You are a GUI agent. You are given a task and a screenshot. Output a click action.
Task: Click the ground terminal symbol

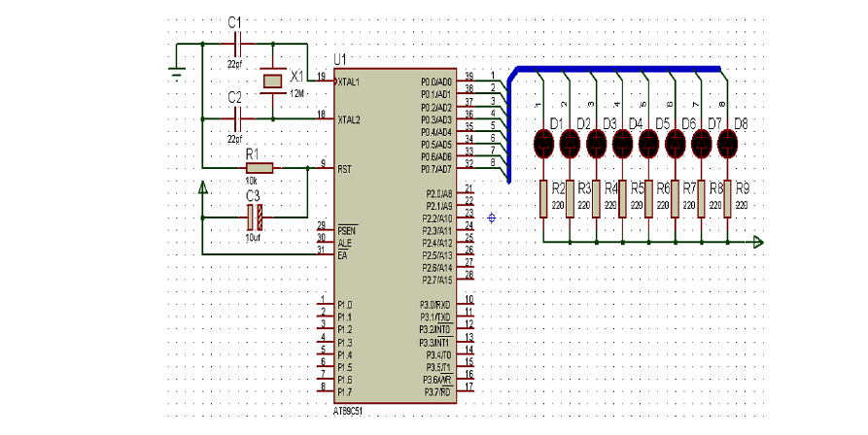coord(177,71)
